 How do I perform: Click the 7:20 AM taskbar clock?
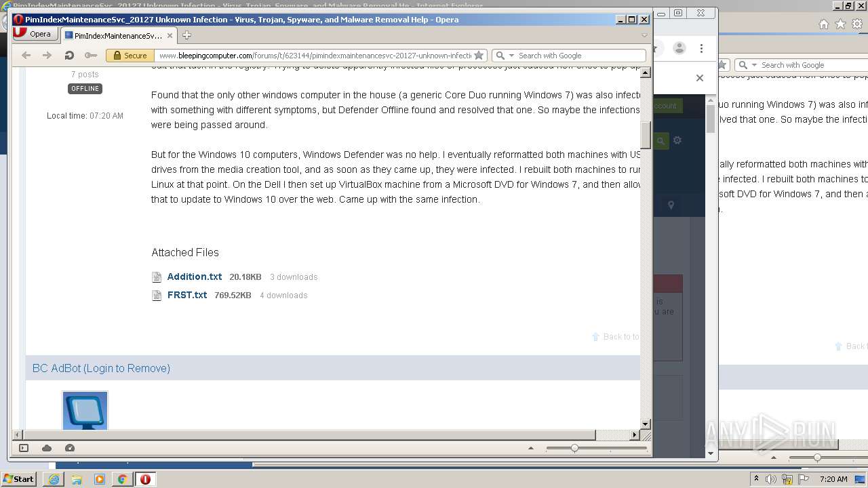[833, 479]
